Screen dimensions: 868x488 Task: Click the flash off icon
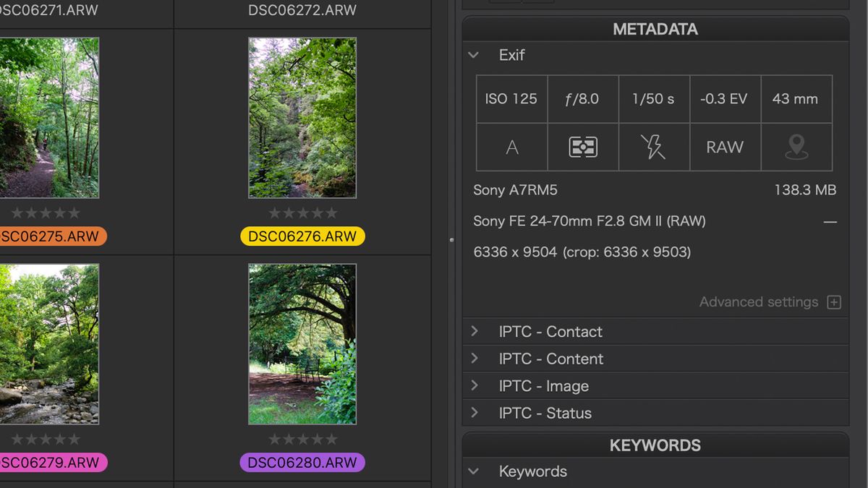tap(654, 147)
